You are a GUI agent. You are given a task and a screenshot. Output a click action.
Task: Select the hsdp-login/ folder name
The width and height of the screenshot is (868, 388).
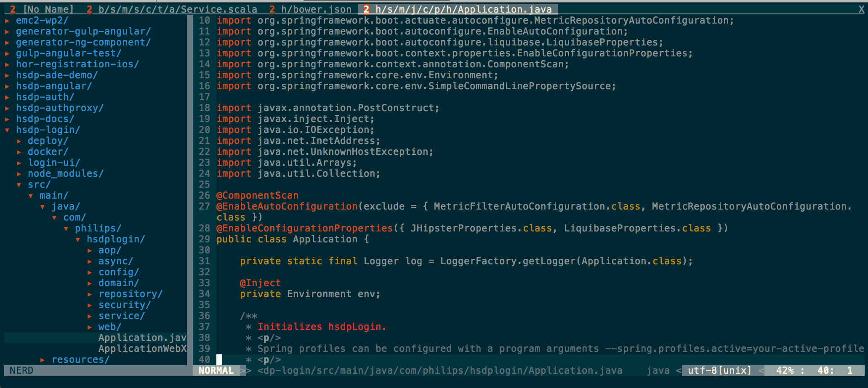[x=48, y=130]
